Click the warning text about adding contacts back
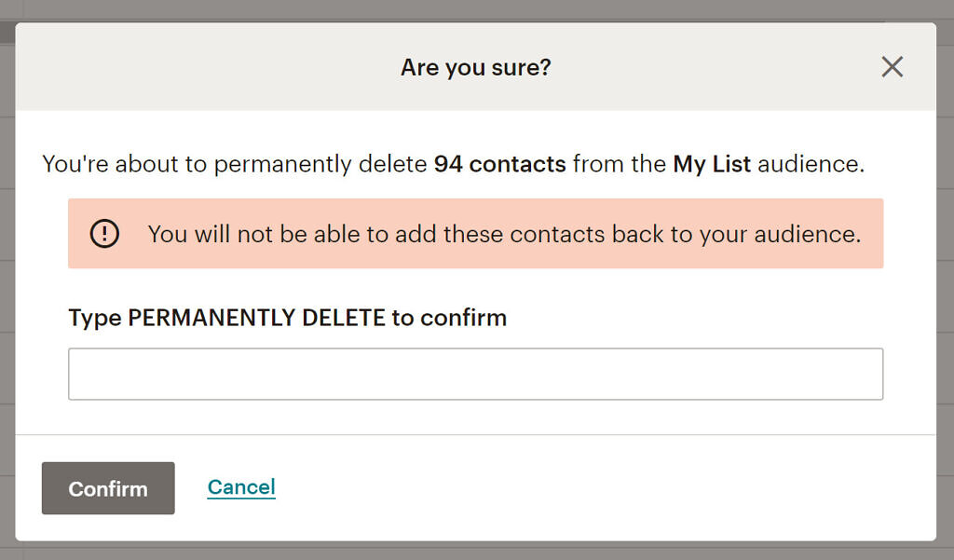Viewport: 954px width, 560px height. click(x=504, y=234)
